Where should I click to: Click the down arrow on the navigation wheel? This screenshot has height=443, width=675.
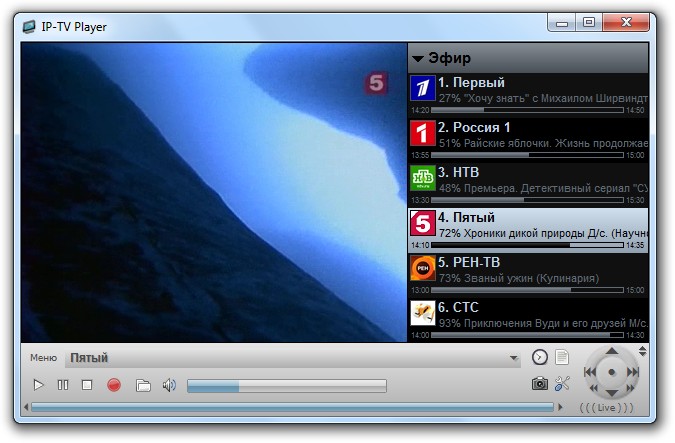(x=612, y=393)
